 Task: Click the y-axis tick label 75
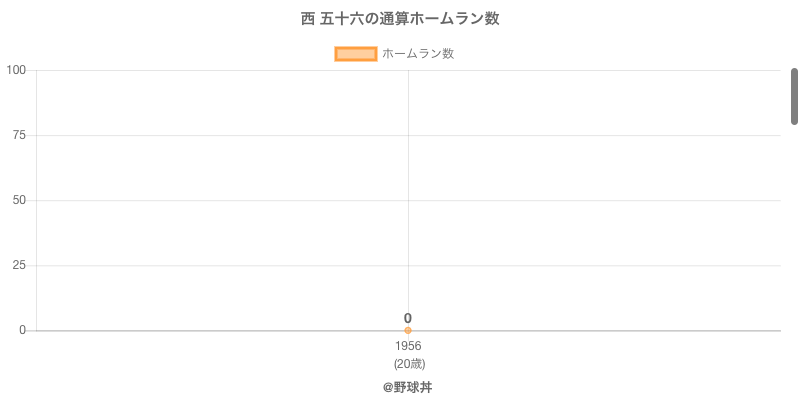(x=19, y=135)
